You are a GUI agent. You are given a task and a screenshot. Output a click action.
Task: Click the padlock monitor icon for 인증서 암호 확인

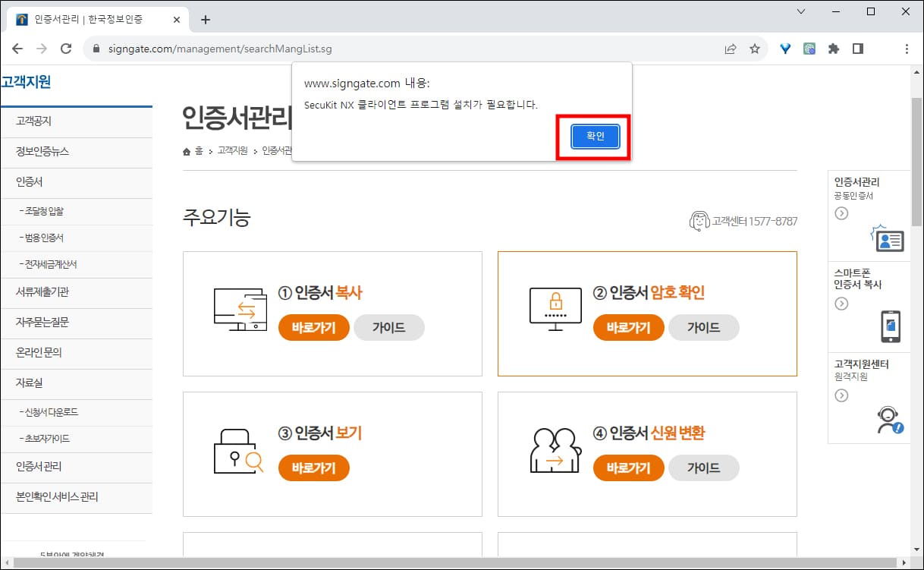pyautogui.click(x=555, y=304)
